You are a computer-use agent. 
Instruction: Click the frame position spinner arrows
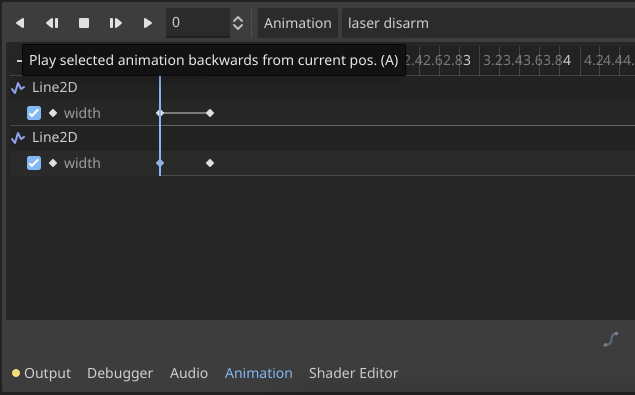click(x=238, y=23)
